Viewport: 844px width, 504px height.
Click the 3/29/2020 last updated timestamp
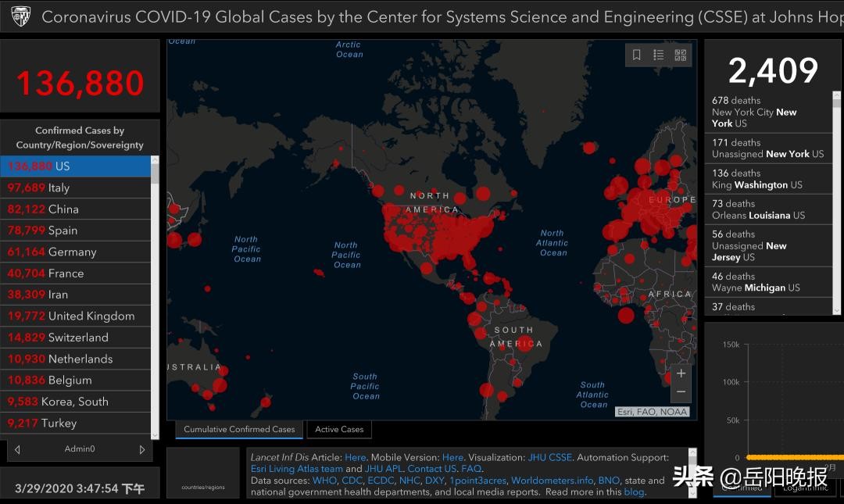[80, 488]
